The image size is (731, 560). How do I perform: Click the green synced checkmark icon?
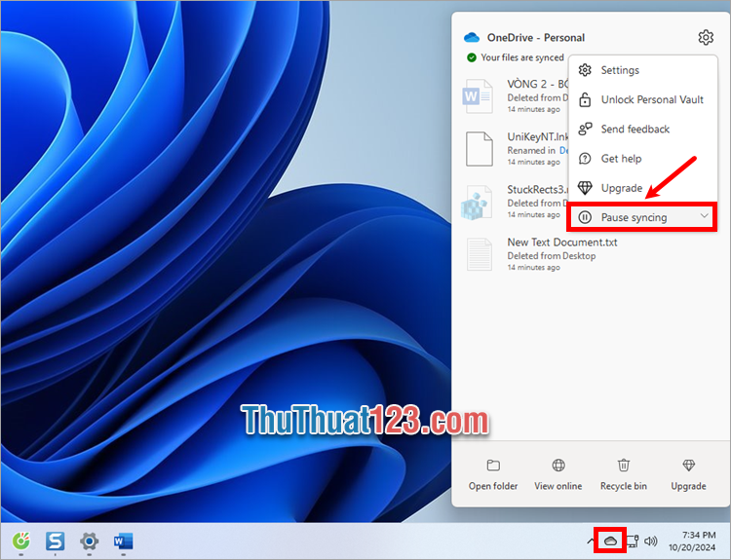click(x=472, y=57)
